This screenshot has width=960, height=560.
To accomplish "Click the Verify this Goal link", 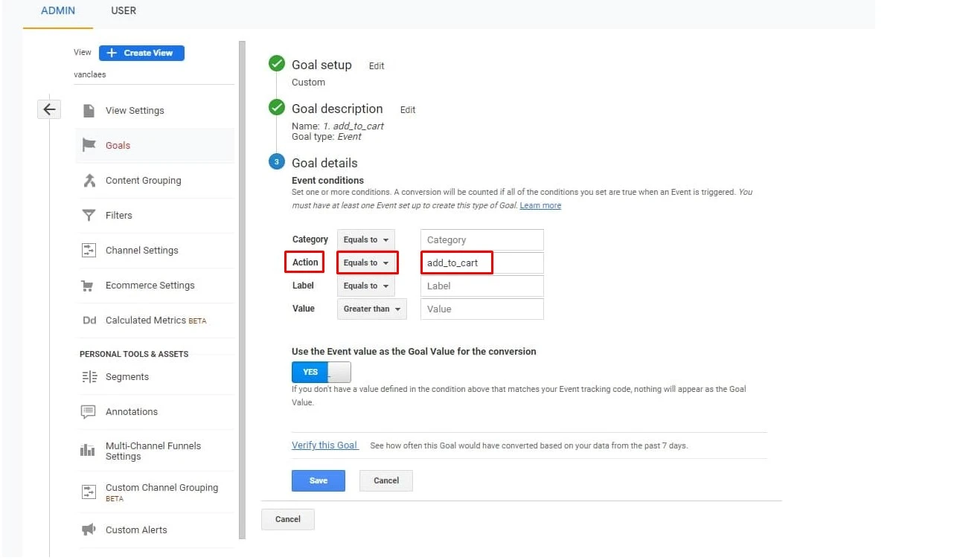I will click(324, 445).
